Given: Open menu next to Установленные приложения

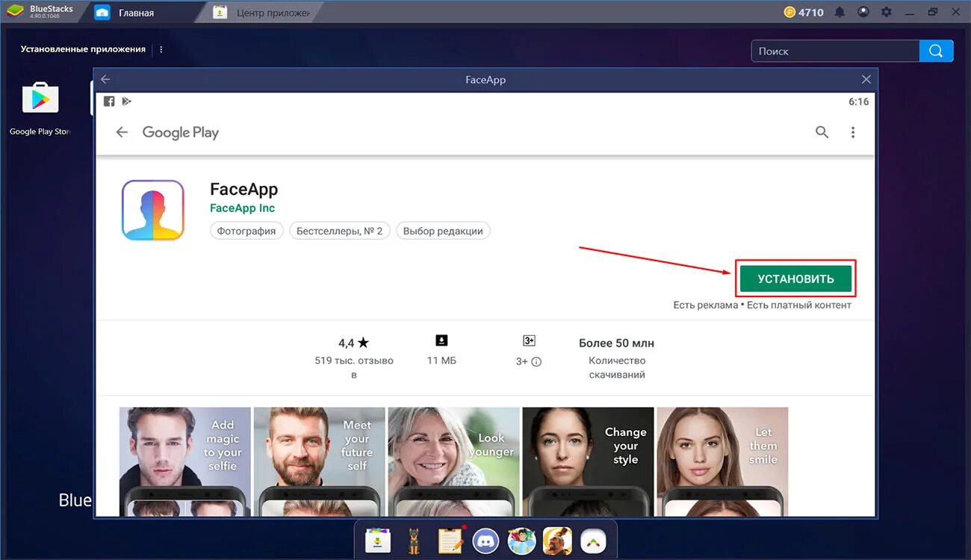Looking at the screenshot, I should coord(161,49).
